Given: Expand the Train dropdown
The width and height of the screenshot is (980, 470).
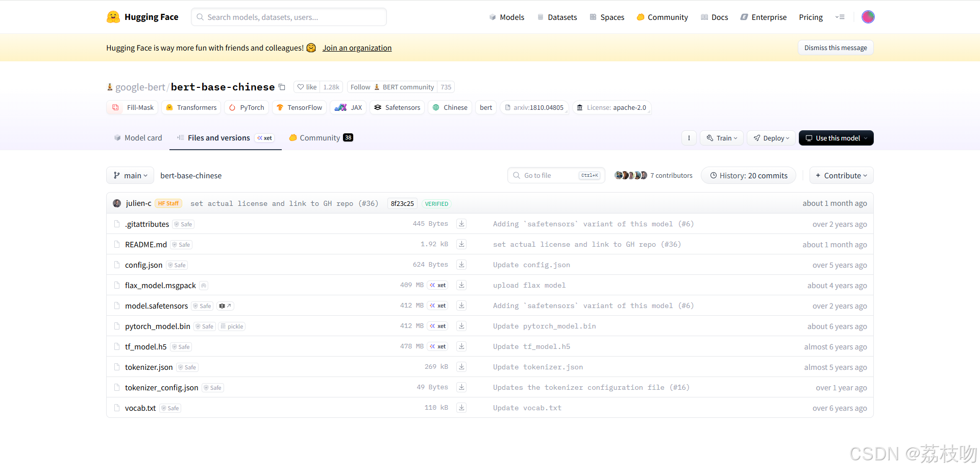Looking at the screenshot, I should (x=722, y=138).
